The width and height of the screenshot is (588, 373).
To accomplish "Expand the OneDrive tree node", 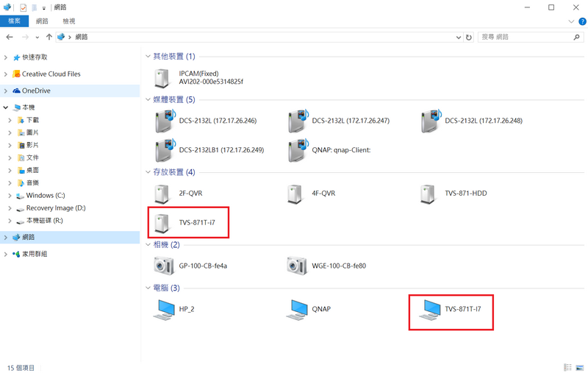I will point(6,90).
